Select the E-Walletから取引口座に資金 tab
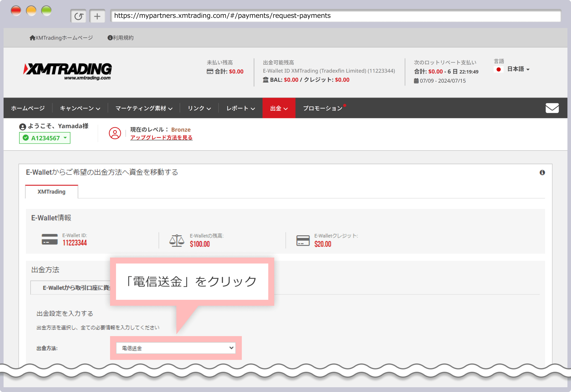This screenshot has height=392, width=571. click(x=70, y=288)
